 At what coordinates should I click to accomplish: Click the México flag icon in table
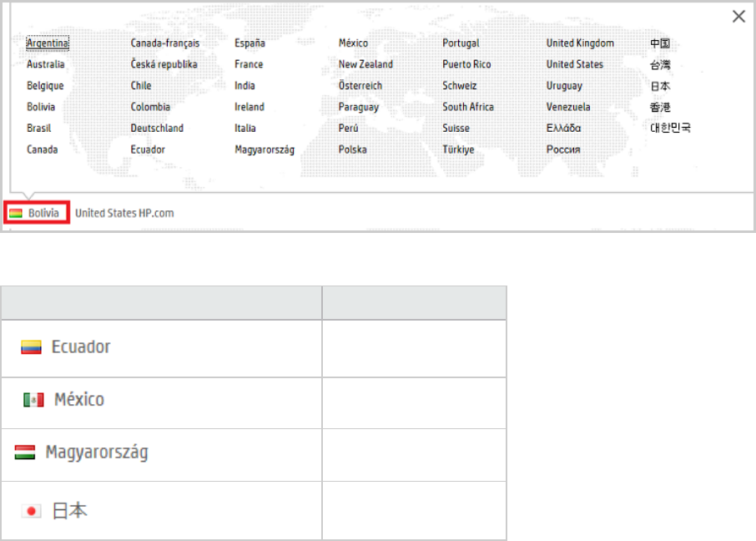click(x=33, y=400)
